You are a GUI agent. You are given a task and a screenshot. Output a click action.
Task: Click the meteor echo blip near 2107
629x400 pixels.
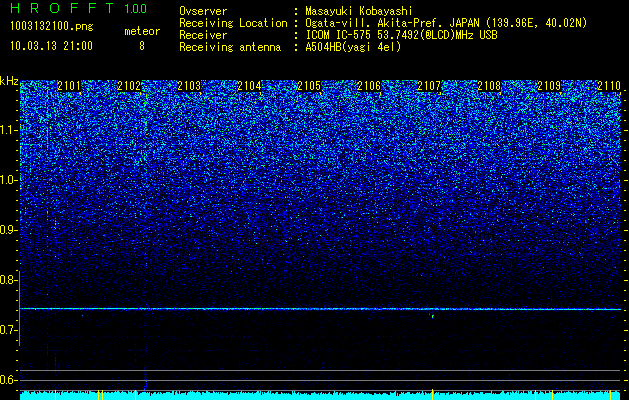(x=432, y=316)
